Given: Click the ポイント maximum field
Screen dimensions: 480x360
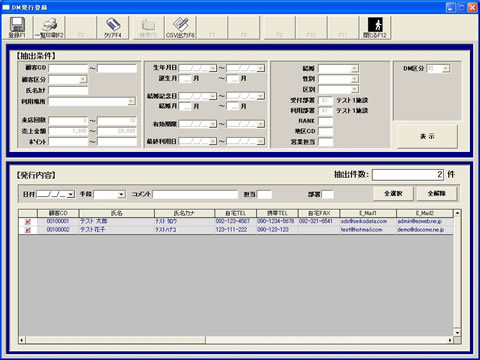Looking at the screenshot, I should 117,142.
